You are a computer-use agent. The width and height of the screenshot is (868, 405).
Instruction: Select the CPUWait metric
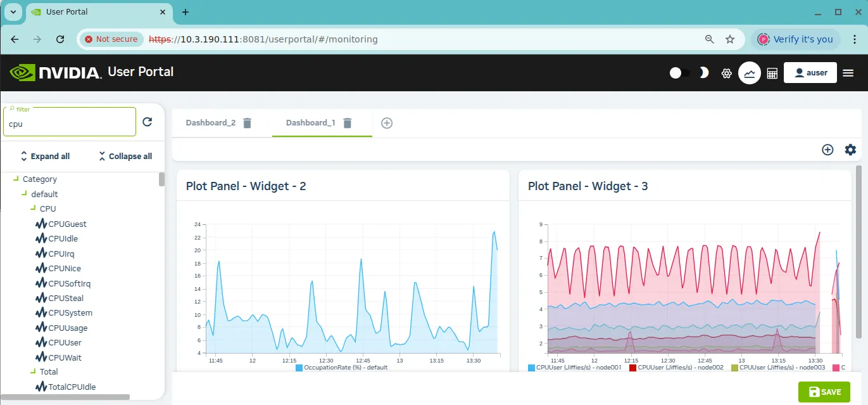[65, 357]
